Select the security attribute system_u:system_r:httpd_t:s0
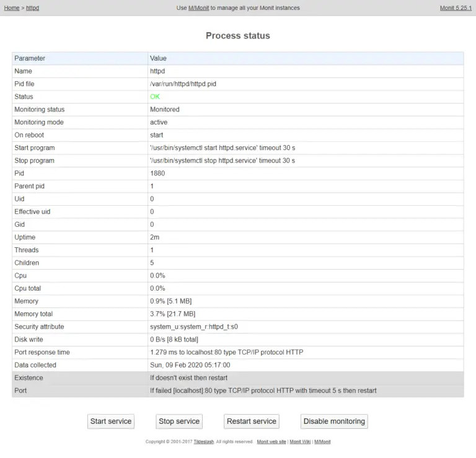This screenshot has width=476, height=458. point(194,327)
